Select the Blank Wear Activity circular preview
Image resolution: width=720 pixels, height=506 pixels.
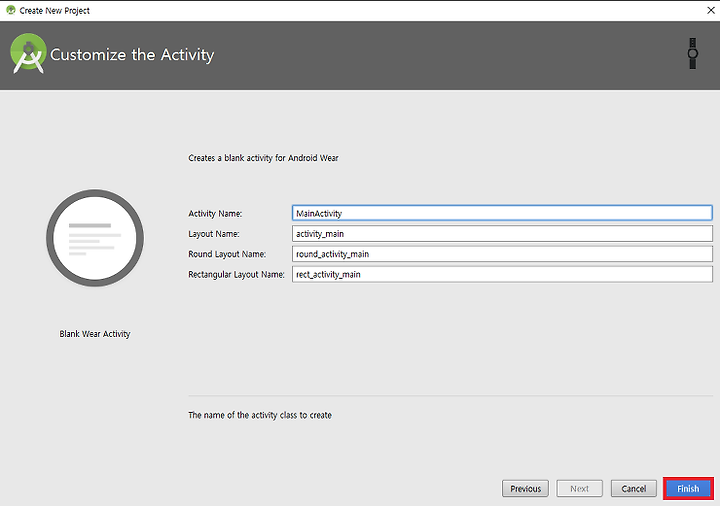[95, 238]
